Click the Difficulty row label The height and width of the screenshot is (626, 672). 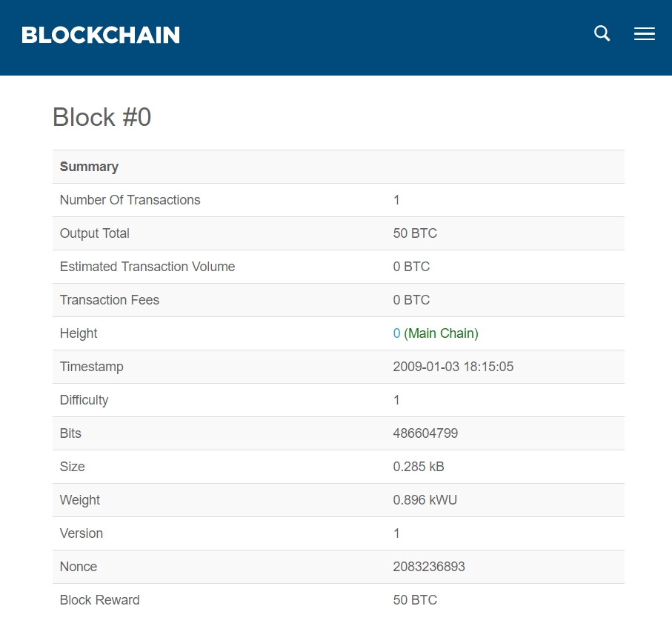[x=84, y=400]
